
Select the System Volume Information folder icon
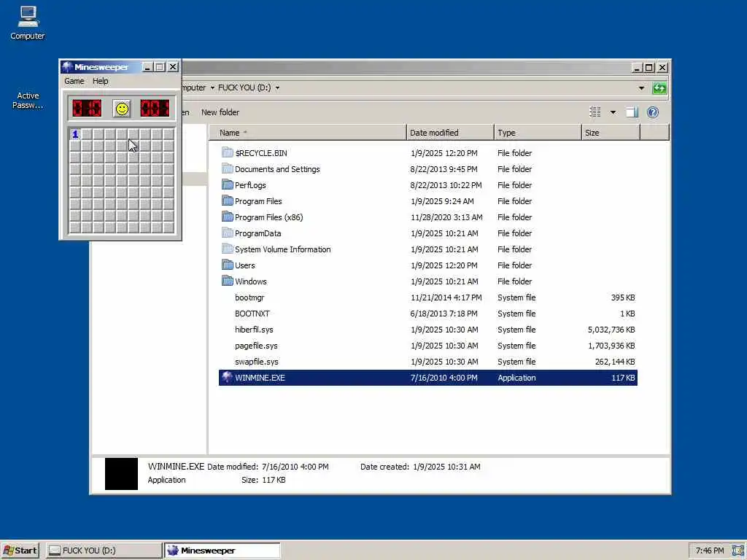(x=228, y=249)
